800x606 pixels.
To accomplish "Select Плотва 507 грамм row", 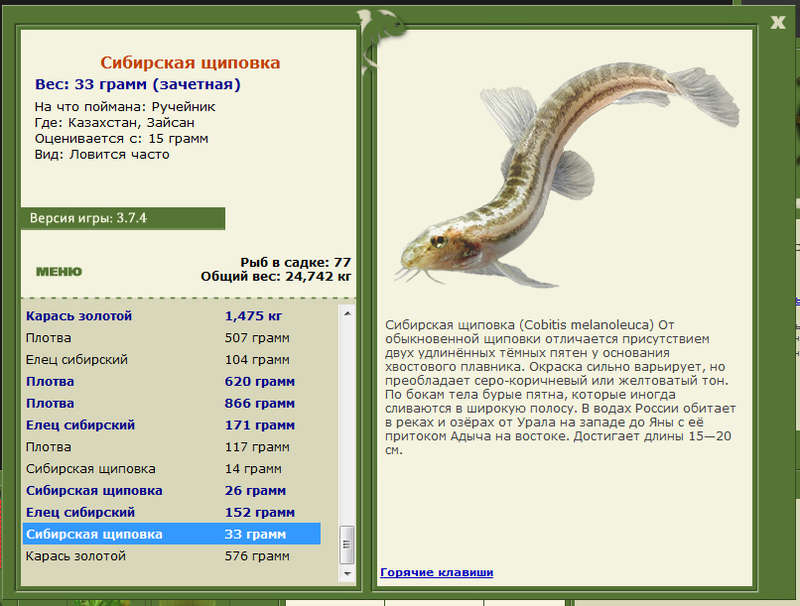I will click(171, 338).
